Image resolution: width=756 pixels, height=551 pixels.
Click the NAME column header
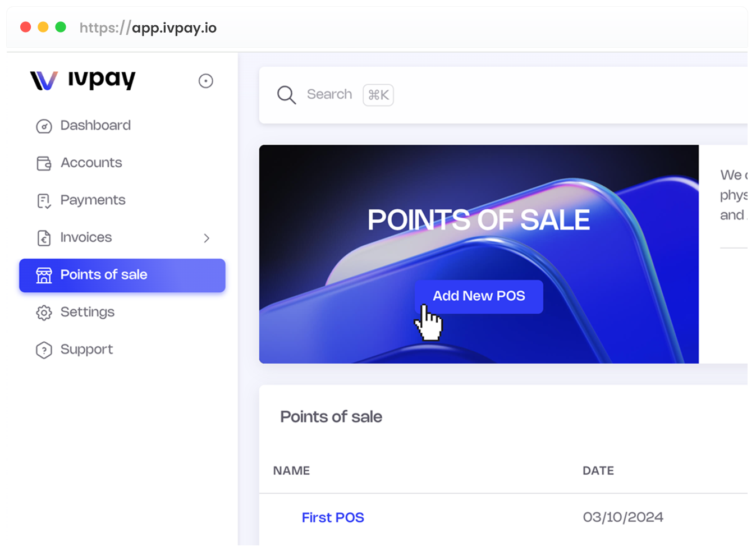291,471
